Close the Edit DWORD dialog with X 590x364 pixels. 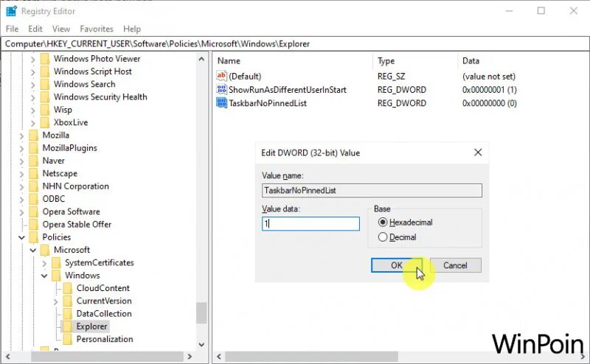478,153
